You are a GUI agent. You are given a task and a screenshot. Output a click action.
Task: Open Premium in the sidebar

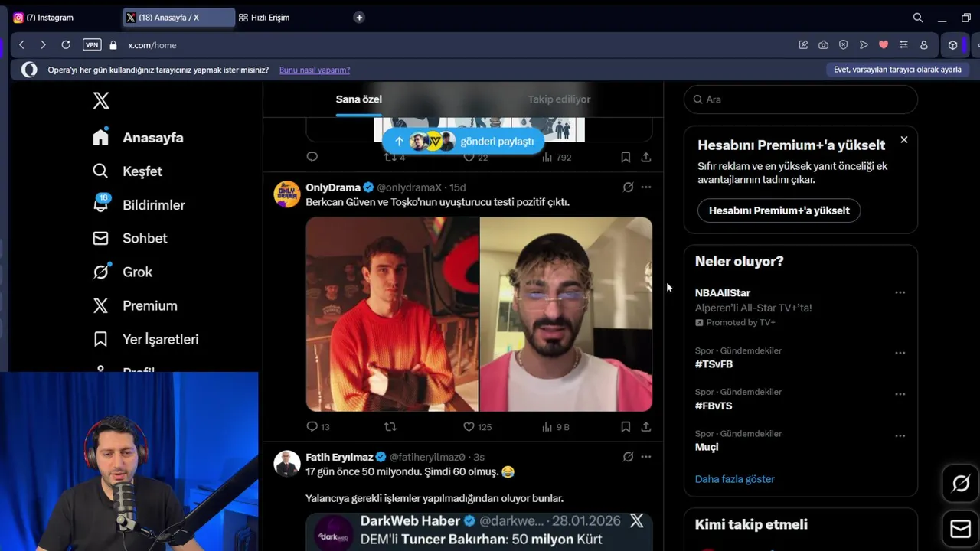click(135, 305)
